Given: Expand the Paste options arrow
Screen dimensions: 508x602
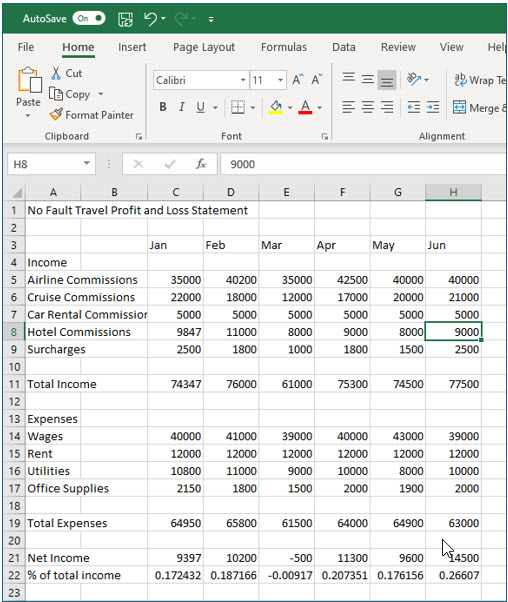Looking at the screenshot, I should [28, 115].
